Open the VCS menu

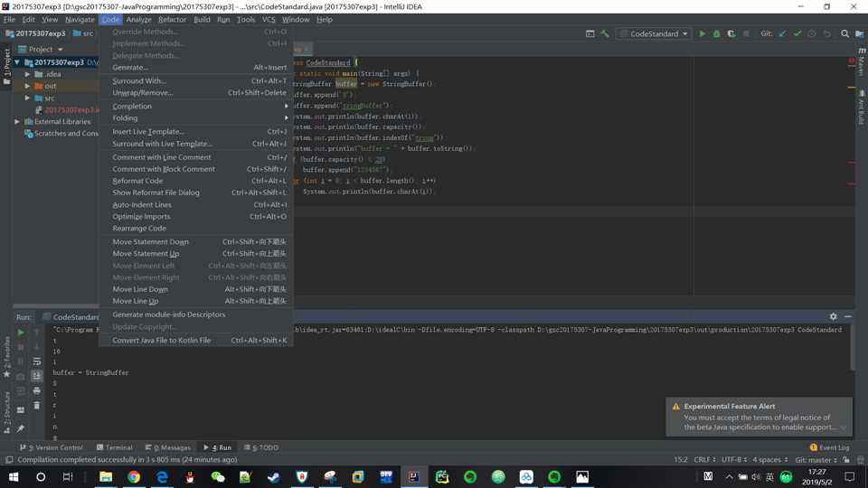click(x=269, y=19)
